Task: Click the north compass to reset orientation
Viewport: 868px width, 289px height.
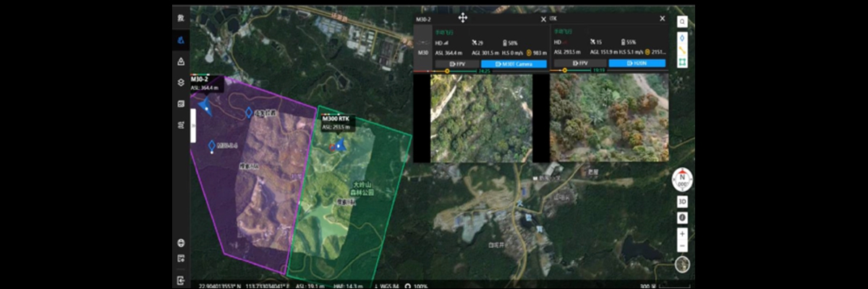Action: tap(682, 179)
